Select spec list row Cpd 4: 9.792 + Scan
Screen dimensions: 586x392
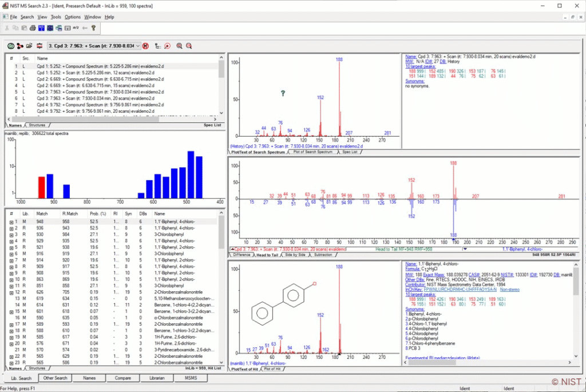(112, 111)
